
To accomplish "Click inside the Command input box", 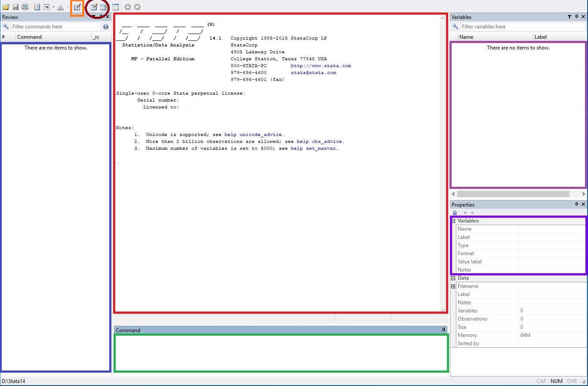I will point(281,353).
